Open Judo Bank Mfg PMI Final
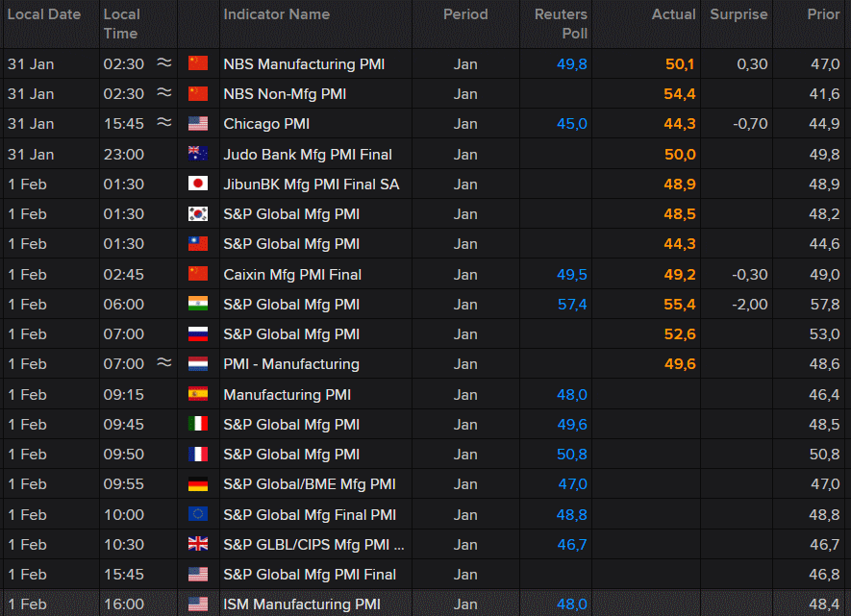 pyautogui.click(x=308, y=155)
